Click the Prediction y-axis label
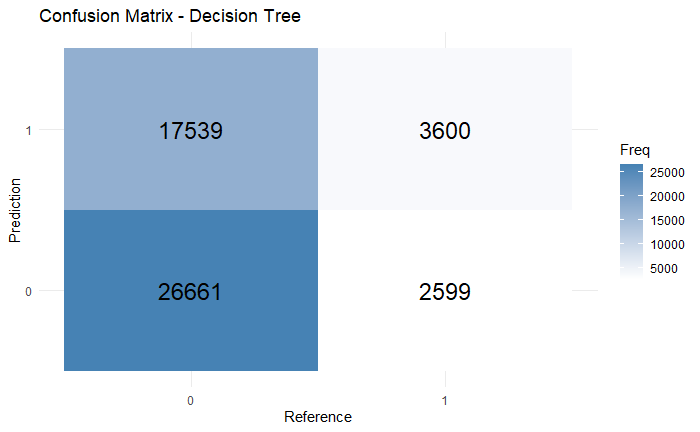 pyautogui.click(x=15, y=210)
